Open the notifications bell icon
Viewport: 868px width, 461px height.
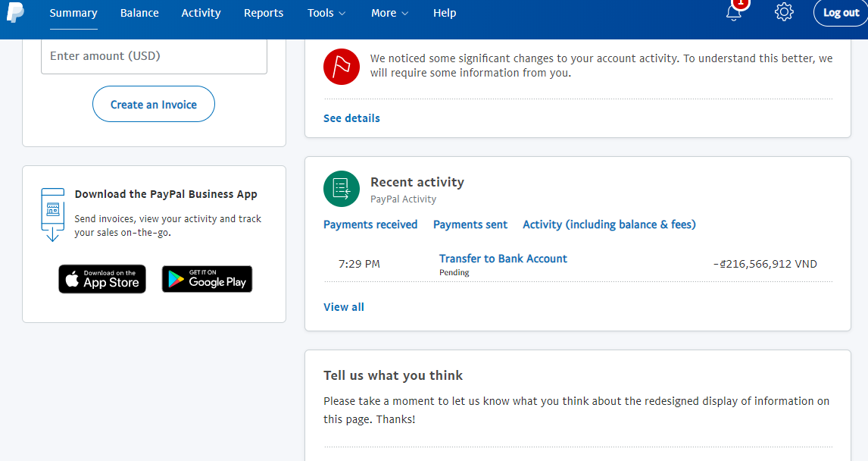[733, 12]
